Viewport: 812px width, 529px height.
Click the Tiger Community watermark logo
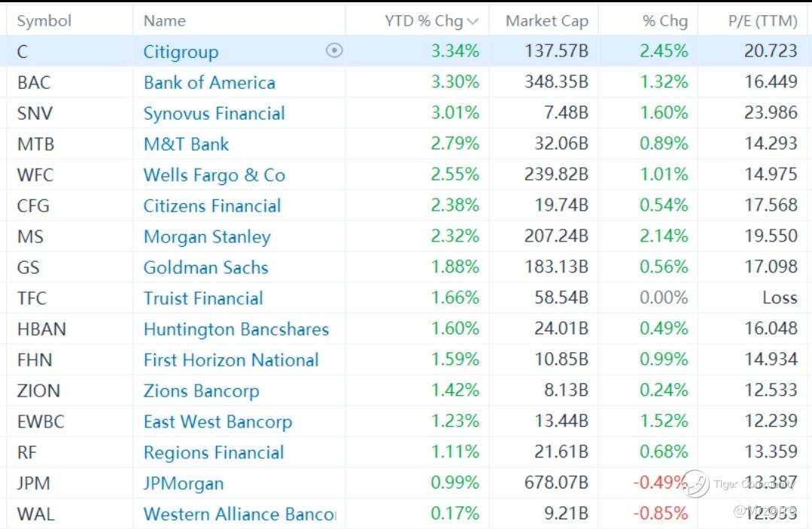pos(695,484)
